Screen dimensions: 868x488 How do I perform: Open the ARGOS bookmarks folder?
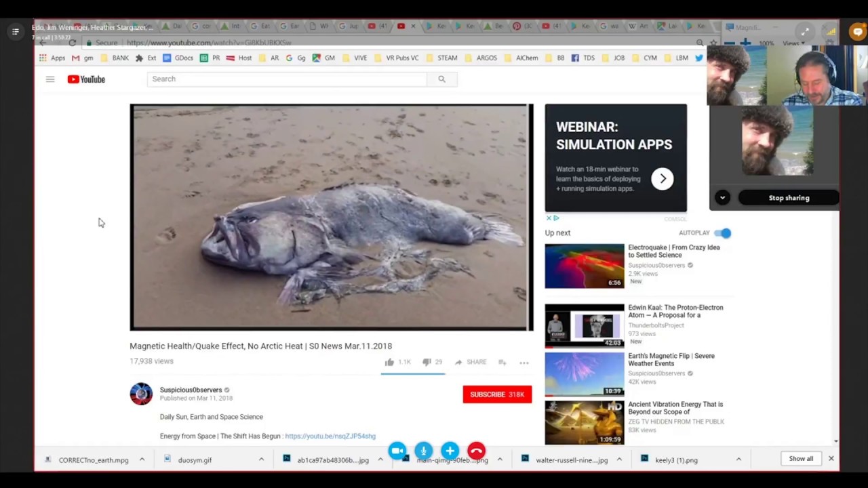point(481,58)
